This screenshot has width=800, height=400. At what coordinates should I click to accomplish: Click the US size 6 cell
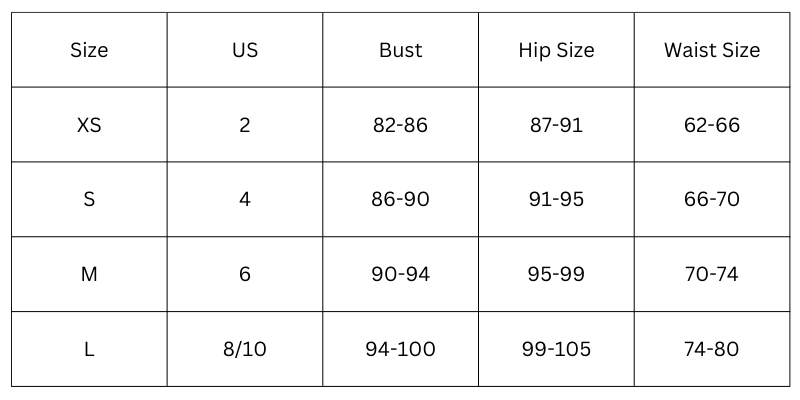coord(245,274)
